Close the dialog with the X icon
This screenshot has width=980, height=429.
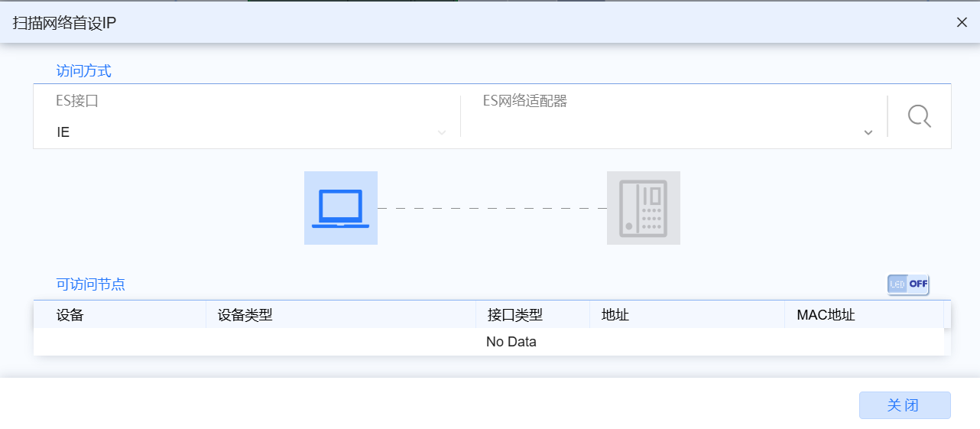(x=962, y=22)
